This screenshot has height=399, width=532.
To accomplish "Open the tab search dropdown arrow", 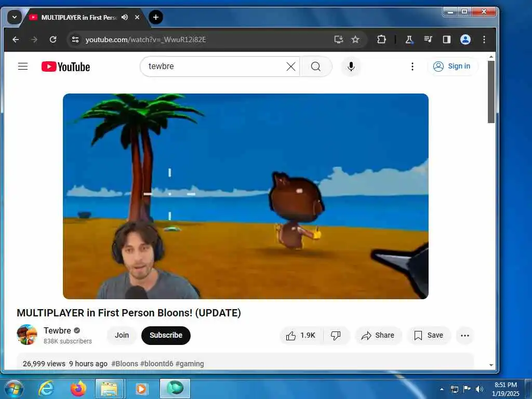I will click(14, 17).
